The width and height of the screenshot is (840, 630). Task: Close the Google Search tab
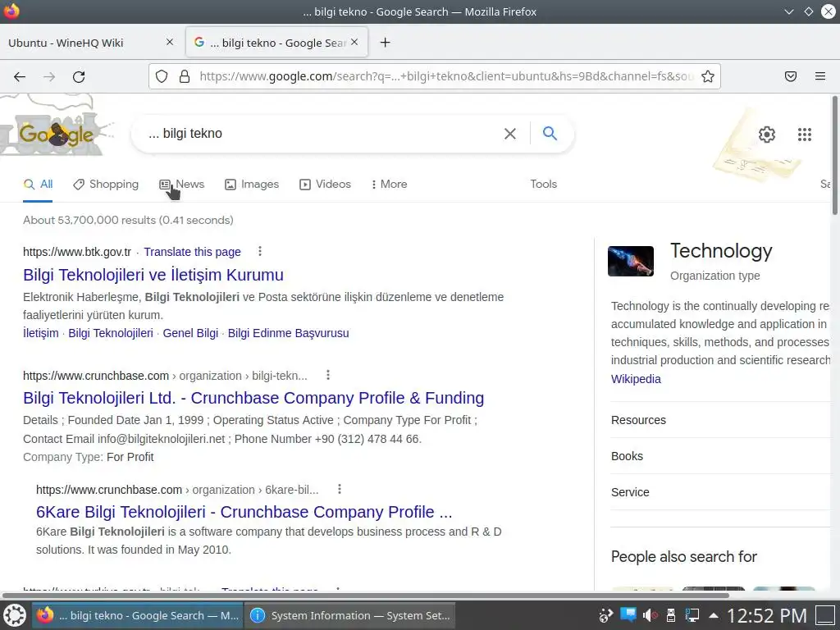pyautogui.click(x=354, y=42)
